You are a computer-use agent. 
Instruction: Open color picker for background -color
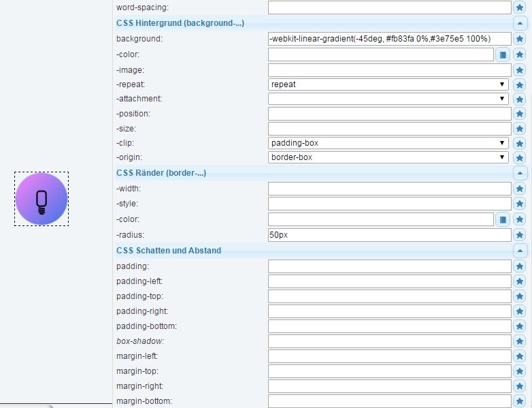pyautogui.click(x=503, y=54)
